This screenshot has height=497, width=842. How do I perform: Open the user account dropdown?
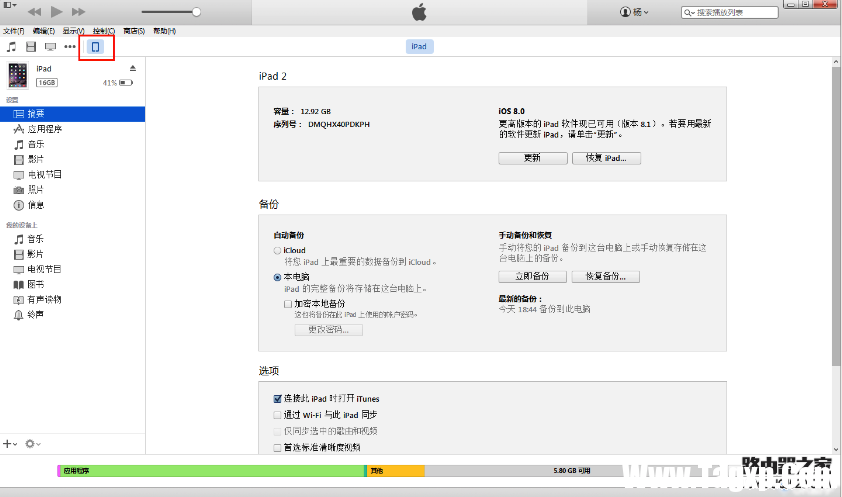634,12
